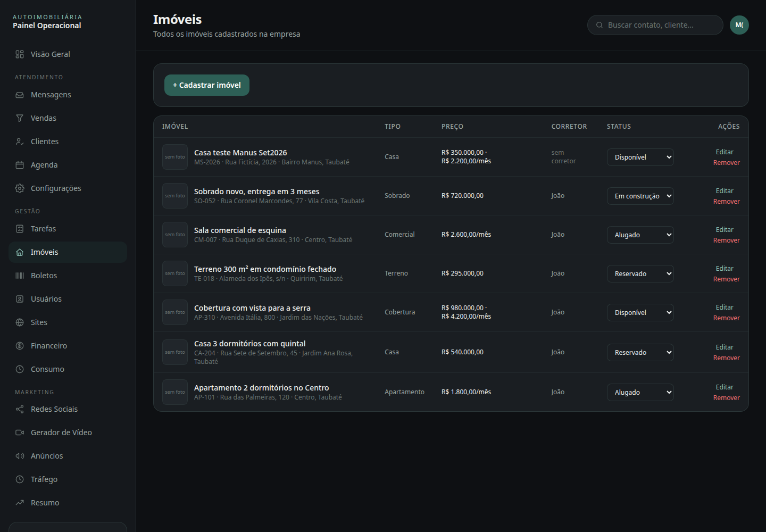
Task: Click Editar for Terreno 300 m²
Action: 724,269
